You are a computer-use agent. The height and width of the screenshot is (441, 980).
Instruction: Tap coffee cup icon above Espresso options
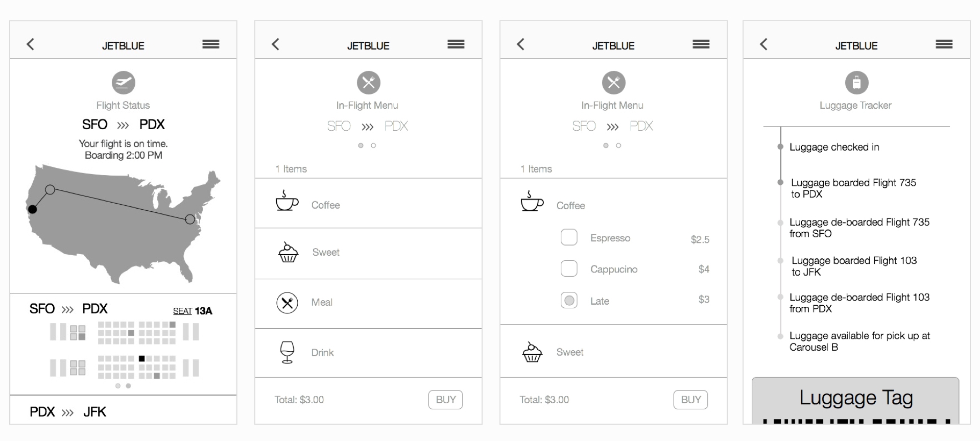click(532, 201)
